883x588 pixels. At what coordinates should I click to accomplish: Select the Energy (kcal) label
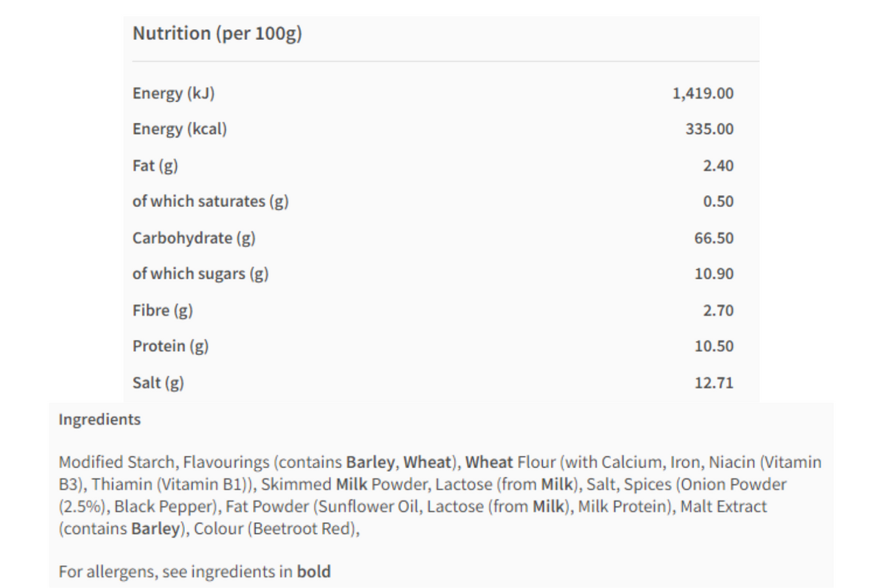tap(179, 129)
